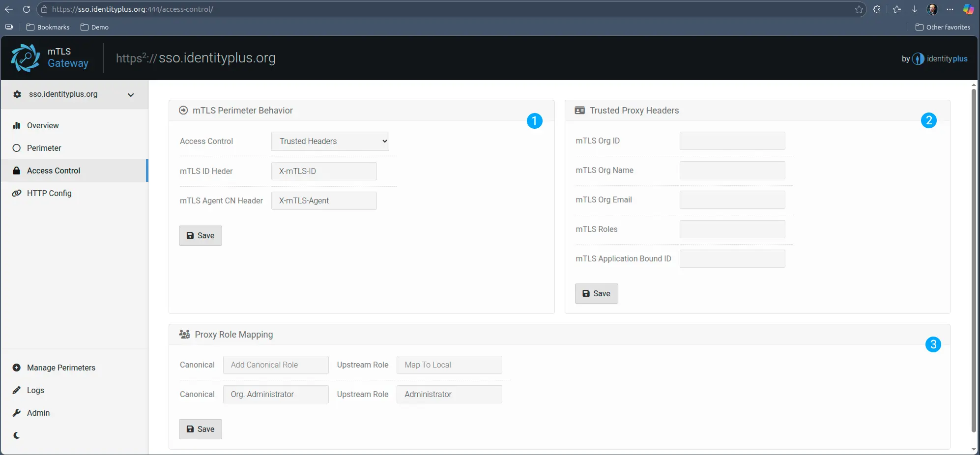Open the browser downloads icon
The height and width of the screenshot is (455, 980).
point(914,9)
